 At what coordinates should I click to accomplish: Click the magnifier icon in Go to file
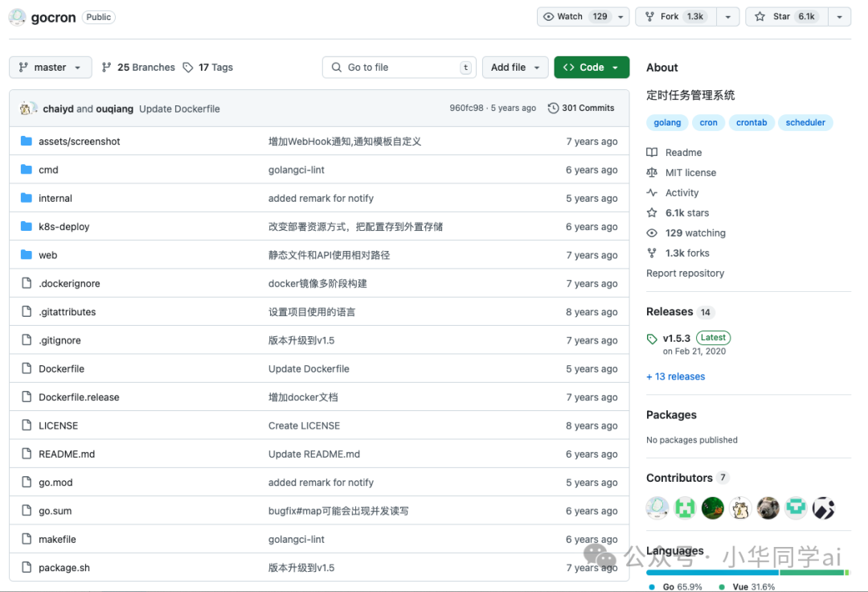(337, 67)
